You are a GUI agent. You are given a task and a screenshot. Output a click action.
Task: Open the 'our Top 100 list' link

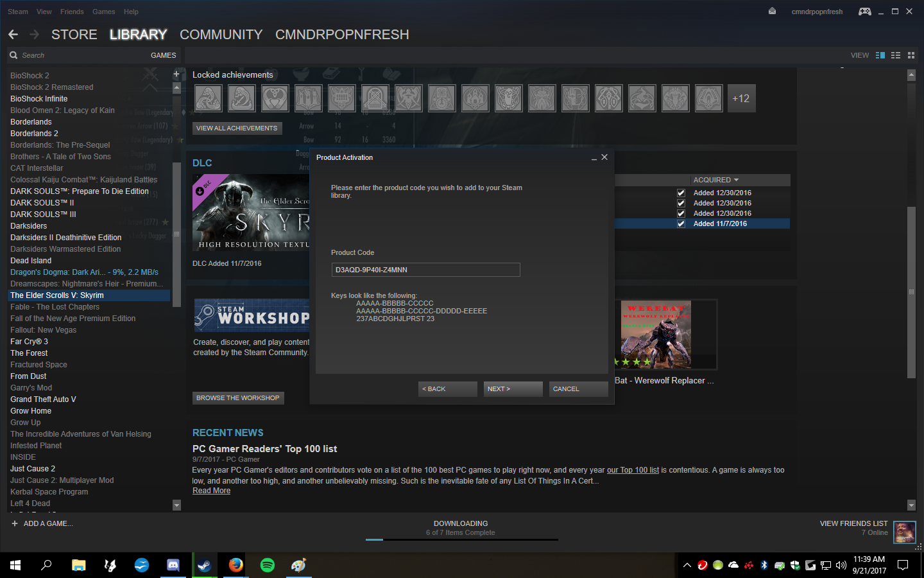[x=633, y=470]
